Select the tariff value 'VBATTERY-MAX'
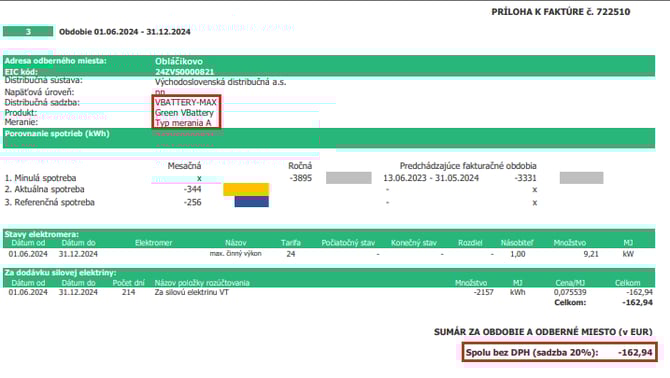The image size is (670, 378). 186,103
